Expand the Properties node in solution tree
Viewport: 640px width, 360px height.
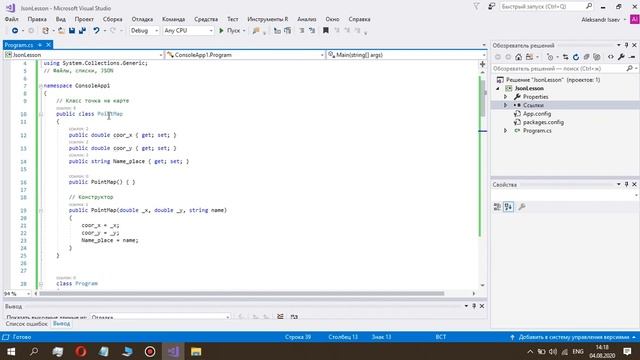tap(506, 97)
